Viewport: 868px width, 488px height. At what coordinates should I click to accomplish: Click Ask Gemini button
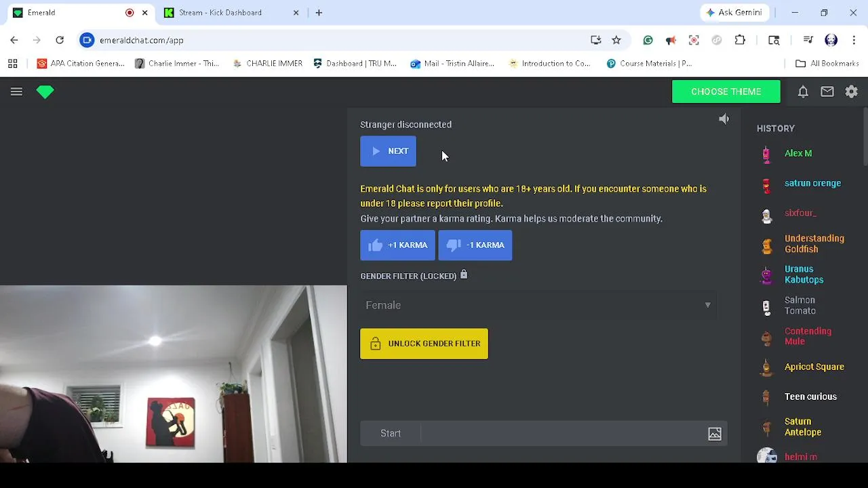[733, 12]
